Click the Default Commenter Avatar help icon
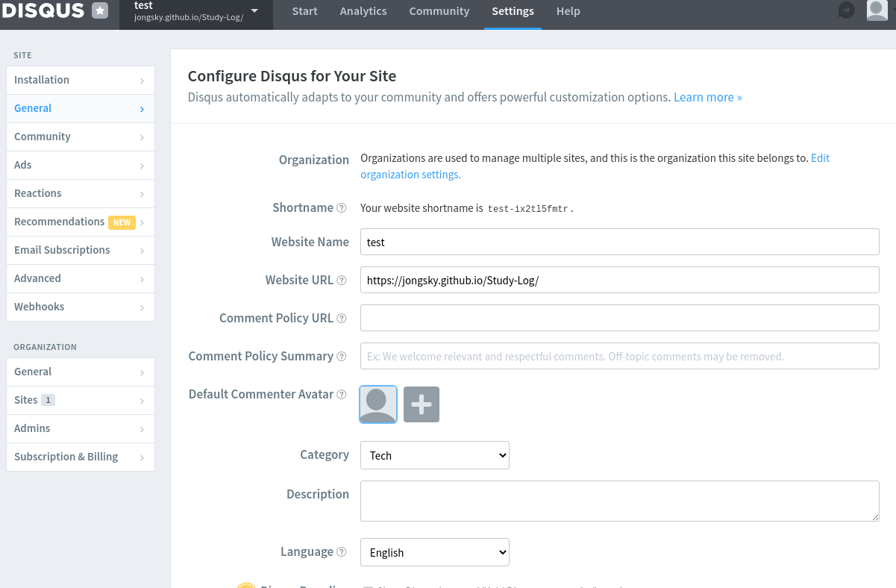 tap(342, 395)
